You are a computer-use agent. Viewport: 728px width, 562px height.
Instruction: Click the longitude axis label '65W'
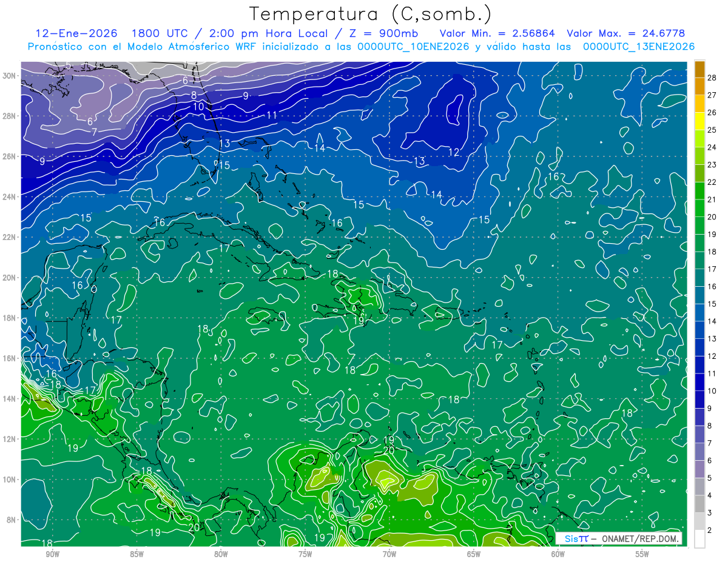click(x=474, y=554)
